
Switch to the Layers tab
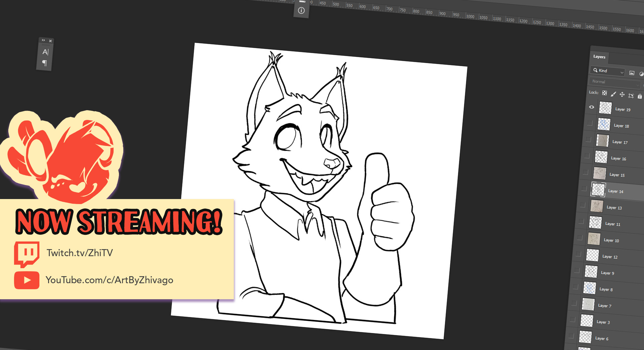point(599,57)
